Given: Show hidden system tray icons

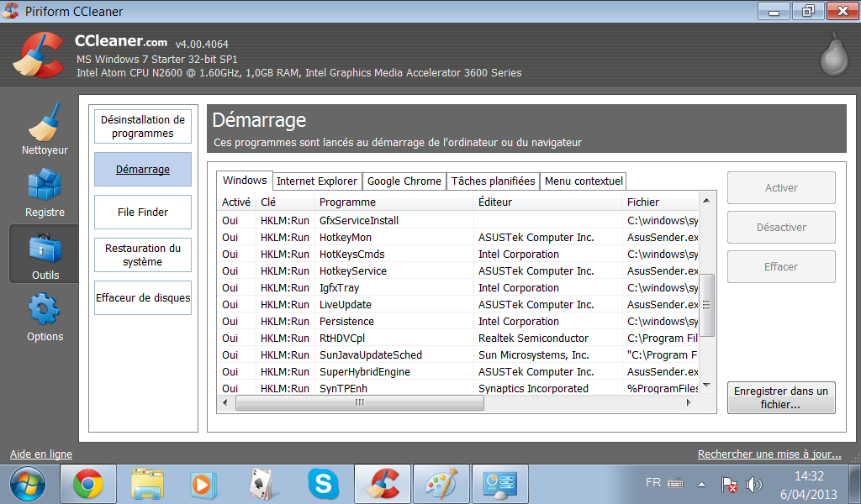Looking at the screenshot, I should pyautogui.click(x=701, y=484).
